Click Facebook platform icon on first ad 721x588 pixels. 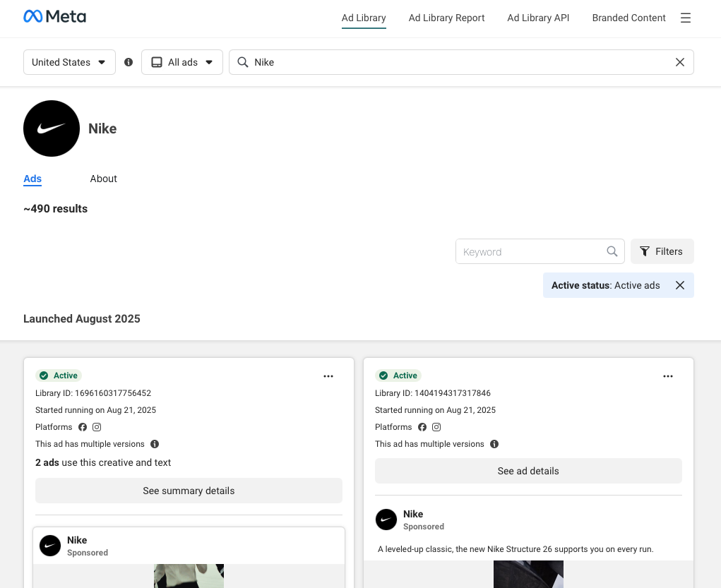[83, 427]
